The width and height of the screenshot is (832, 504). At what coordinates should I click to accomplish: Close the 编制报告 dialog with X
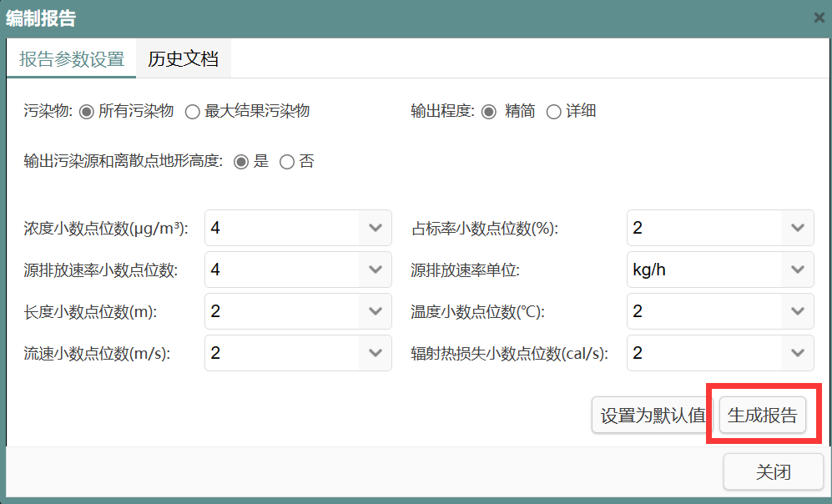click(819, 18)
